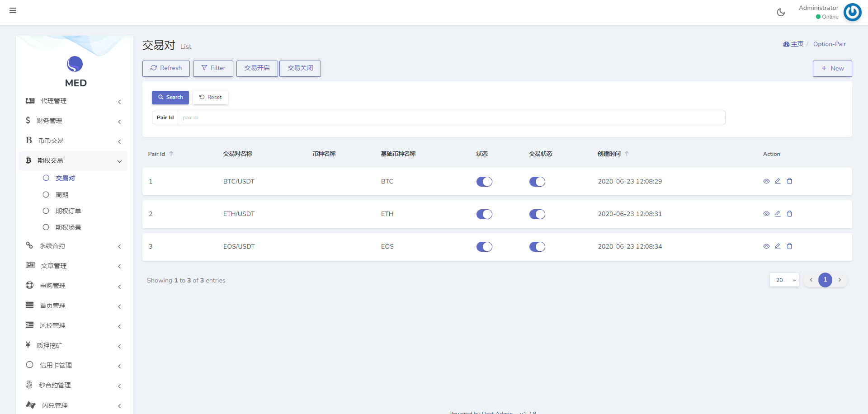Edit the ETH/USDT pair row
Screen dimensions: 868x414
point(778,214)
